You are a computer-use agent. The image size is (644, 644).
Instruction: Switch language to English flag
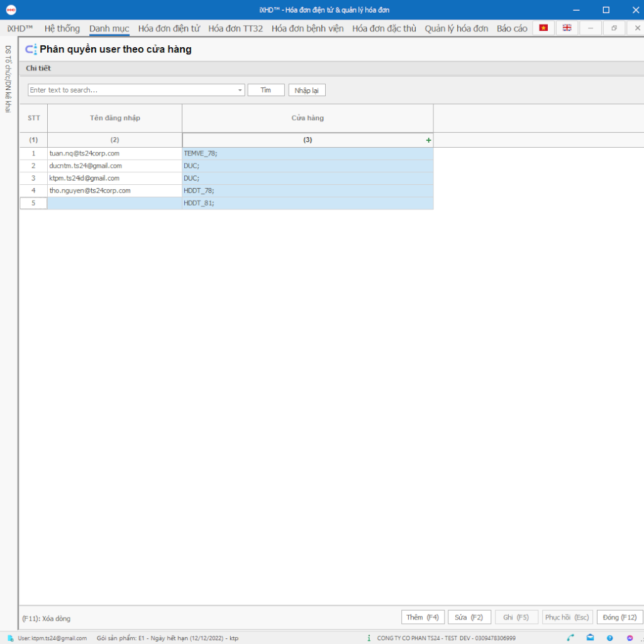pos(567,28)
